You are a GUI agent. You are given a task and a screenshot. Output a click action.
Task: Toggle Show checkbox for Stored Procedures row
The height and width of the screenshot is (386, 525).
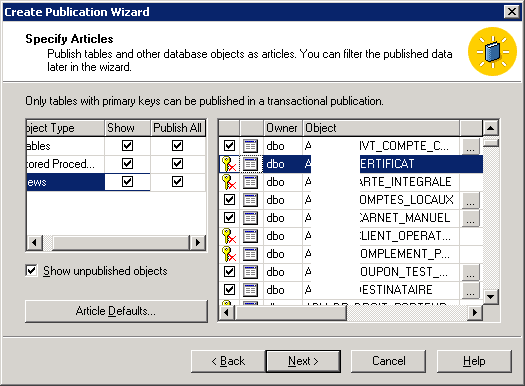pos(127,164)
